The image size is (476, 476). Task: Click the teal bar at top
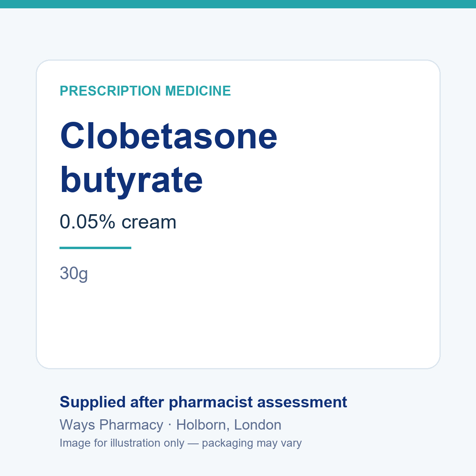[x=238, y=4]
